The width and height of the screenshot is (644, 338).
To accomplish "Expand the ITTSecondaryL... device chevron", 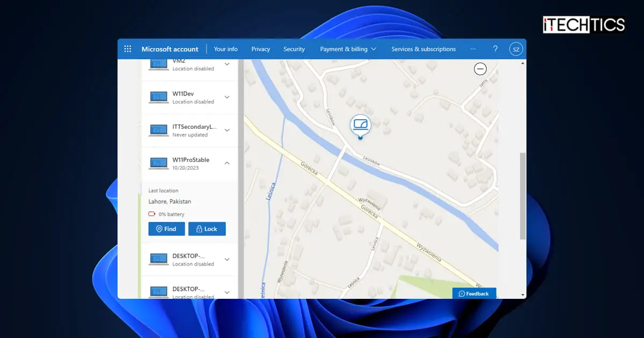I will click(227, 130).
